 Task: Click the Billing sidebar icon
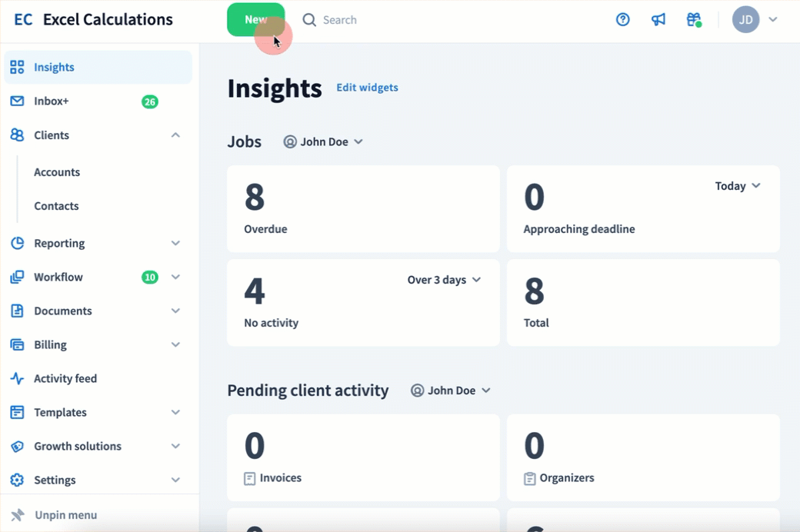pyautogui.click(x=17, y=345)
